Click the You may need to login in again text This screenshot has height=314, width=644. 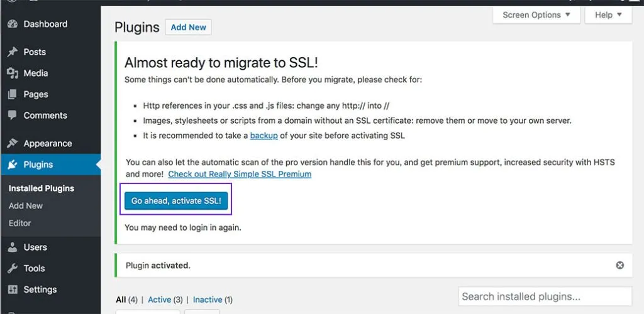183,227
